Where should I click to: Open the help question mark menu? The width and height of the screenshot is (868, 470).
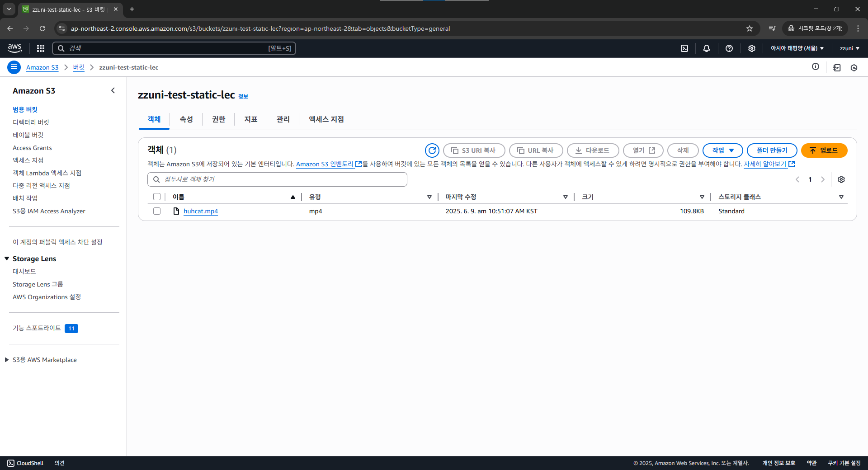pos(729,48)
